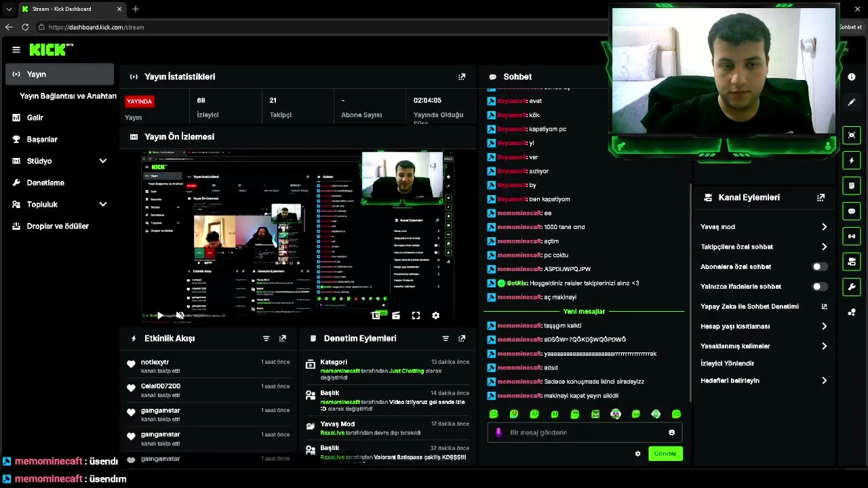
Task: Go back in the browser
Action: 8,27
